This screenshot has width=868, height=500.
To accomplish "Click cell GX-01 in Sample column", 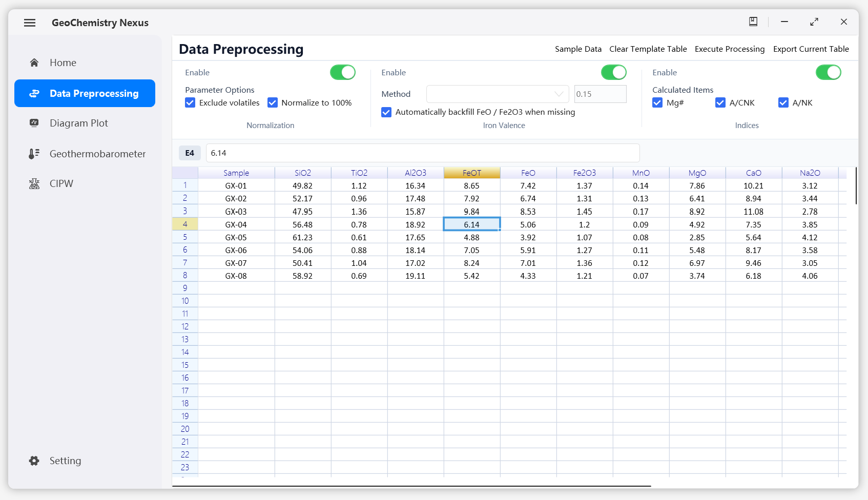I will (236, 185).
